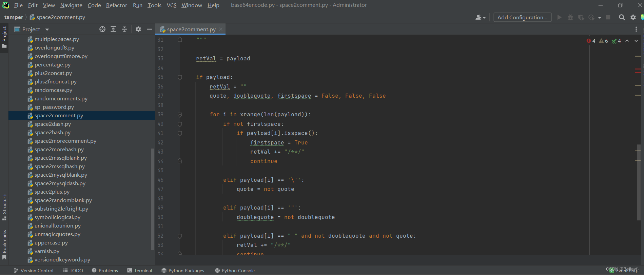Open Python Console tool window
This screenshot has height=275, width=644.
[235, 270]
